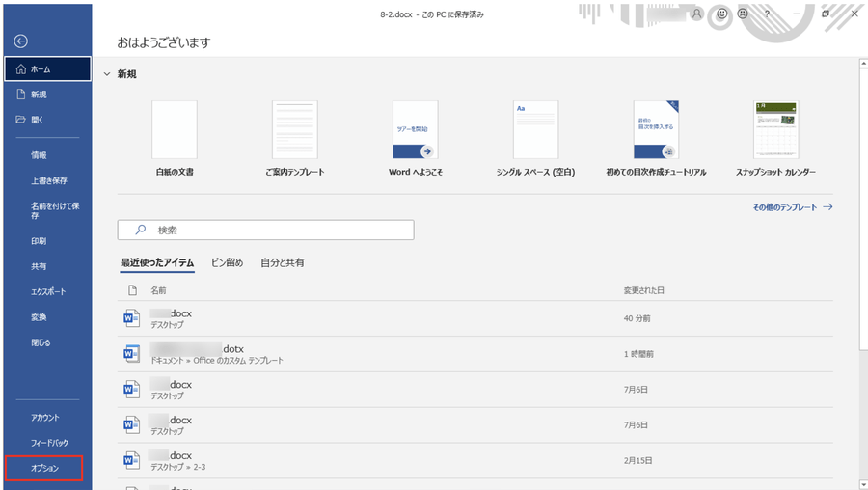Click the scrollbar up arrow

[863, 63]
